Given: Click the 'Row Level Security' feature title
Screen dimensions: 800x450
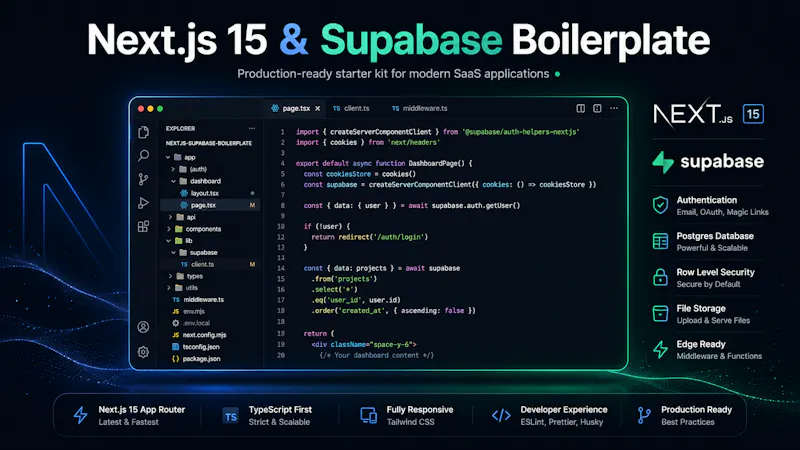Looking at the screenshot, I should click(715, 272).
